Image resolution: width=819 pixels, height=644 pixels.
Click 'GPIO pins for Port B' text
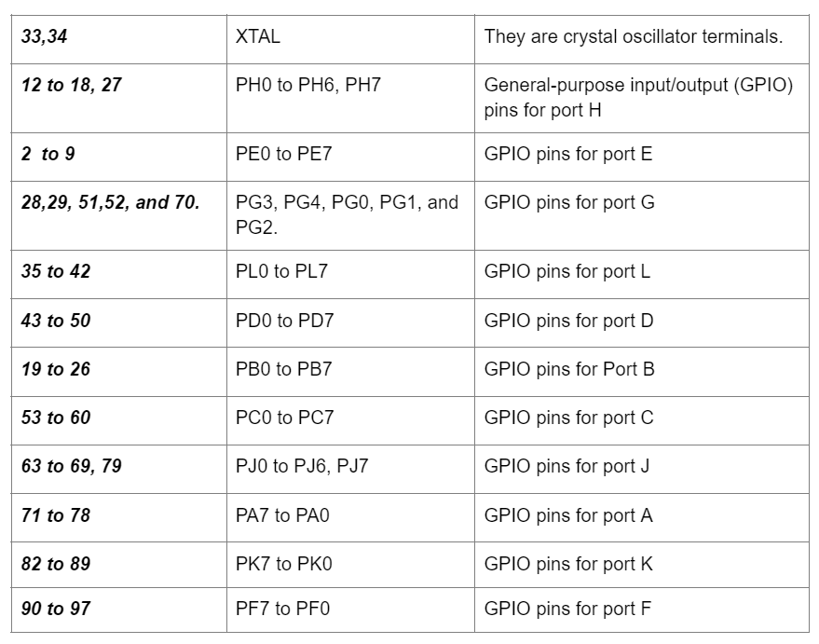(x=568, y=369)
